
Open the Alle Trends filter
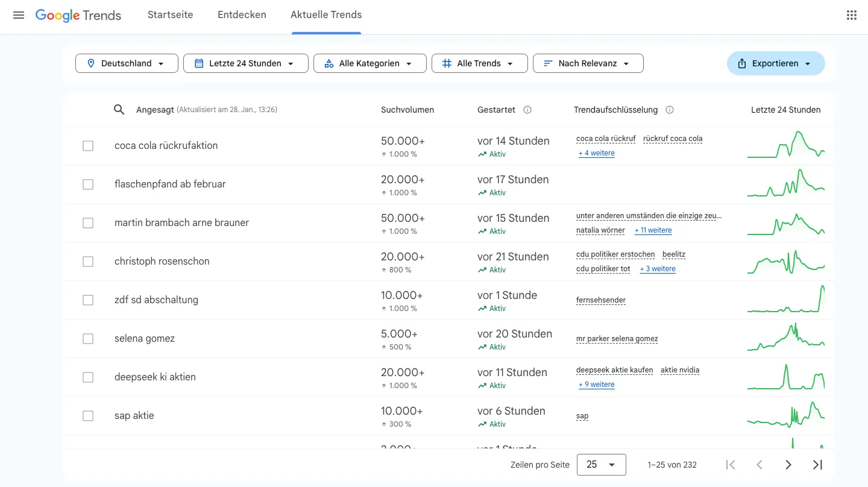pyautogui.click(x=480, y=63)
